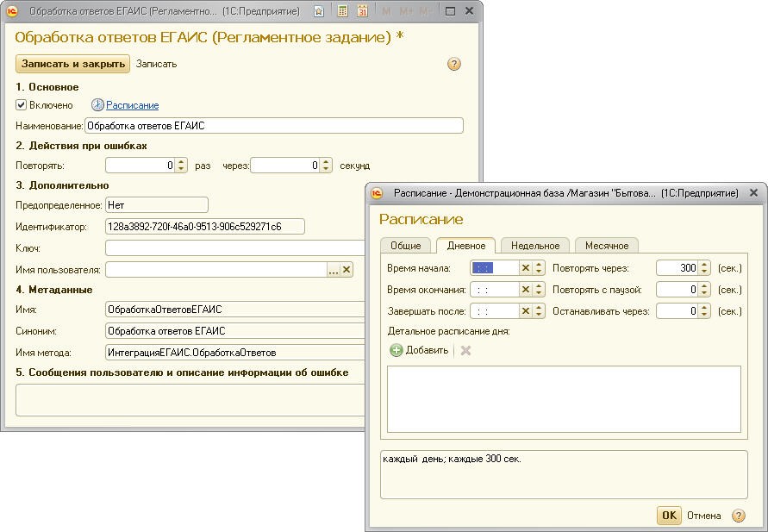Click the Время окончания time field
Viewport: 768px width, 532px height.
pos(495,290)
